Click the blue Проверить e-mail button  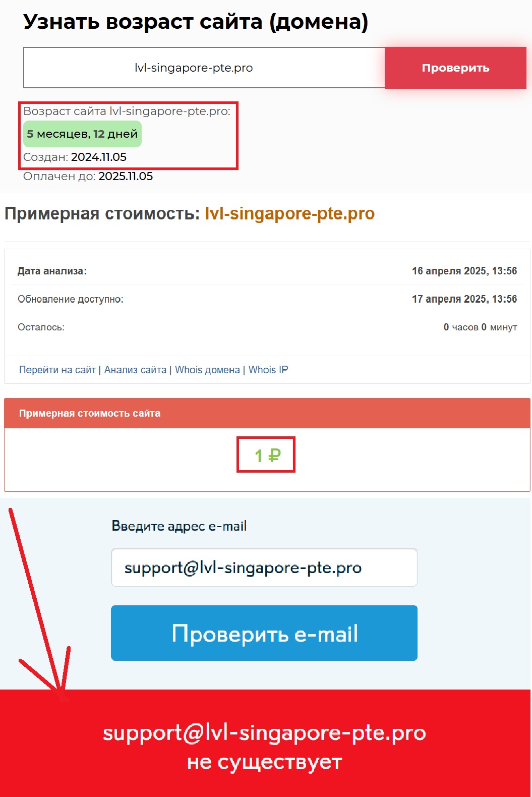[264, 633]
